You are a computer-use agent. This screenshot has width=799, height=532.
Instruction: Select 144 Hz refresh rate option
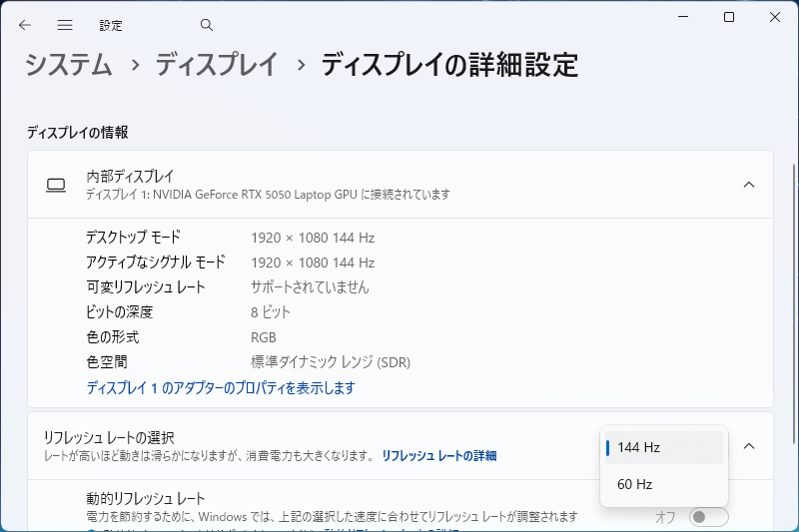664,447
